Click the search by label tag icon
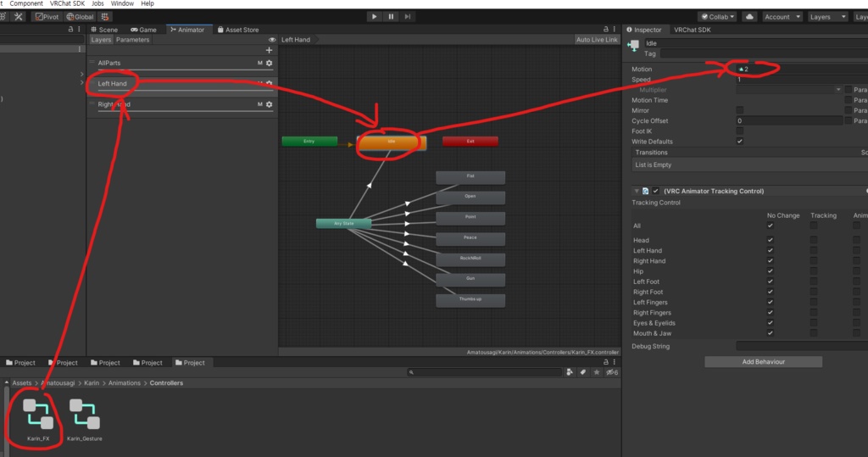 tap(583, 372)
